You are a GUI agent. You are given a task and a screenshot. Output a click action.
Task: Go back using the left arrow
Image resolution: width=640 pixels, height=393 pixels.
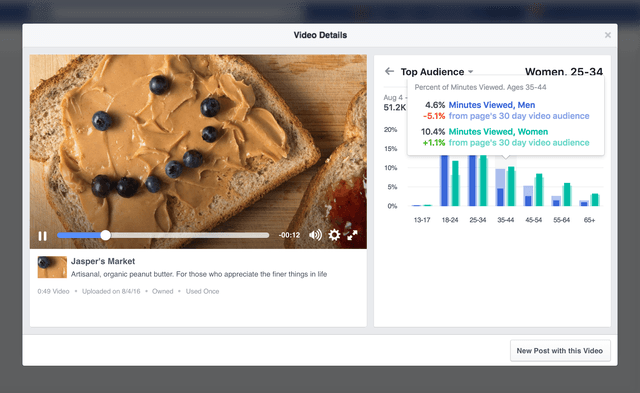(389, 71)
